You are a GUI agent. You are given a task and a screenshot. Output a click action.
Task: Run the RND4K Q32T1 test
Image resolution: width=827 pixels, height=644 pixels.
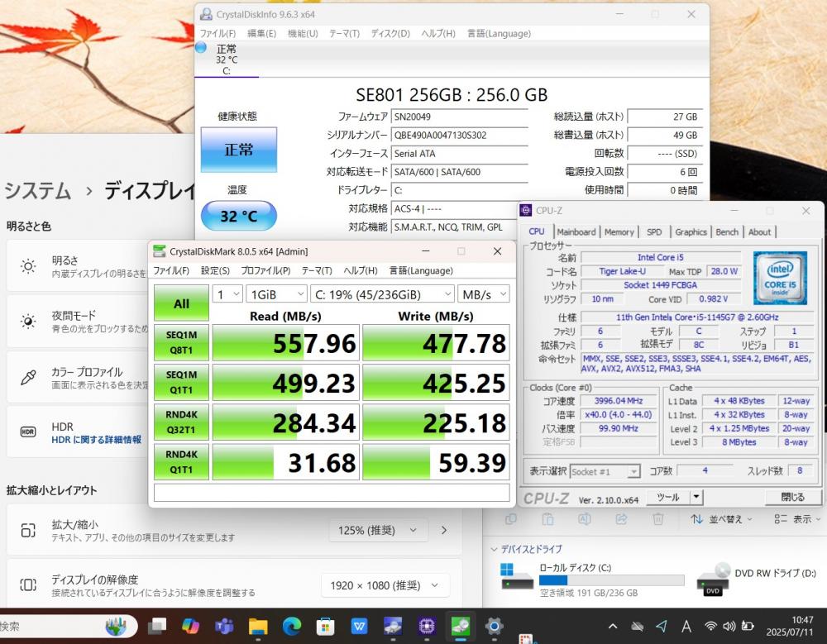pyautogui.click(x=181, y=422)
